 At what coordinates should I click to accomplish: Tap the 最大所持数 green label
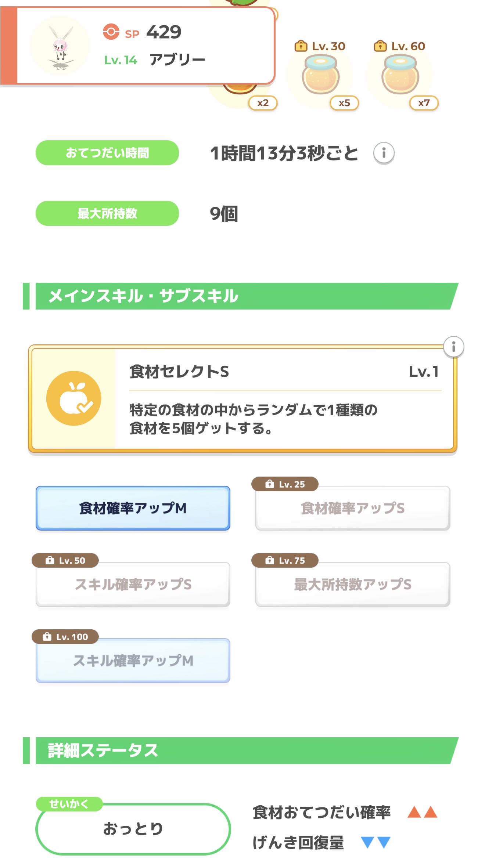coord(107,213)
